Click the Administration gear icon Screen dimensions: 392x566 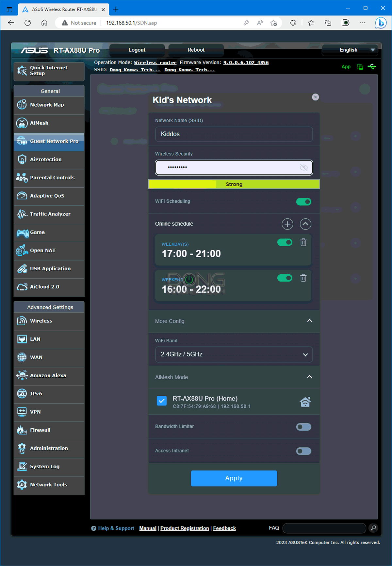tap(22, 448)
